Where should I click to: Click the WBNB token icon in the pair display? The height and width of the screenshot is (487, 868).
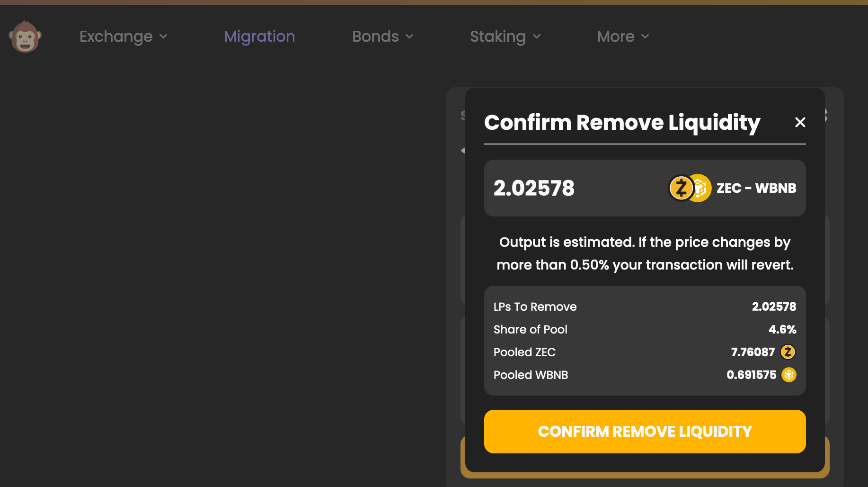pyautogui.click(x=699, y=188)
